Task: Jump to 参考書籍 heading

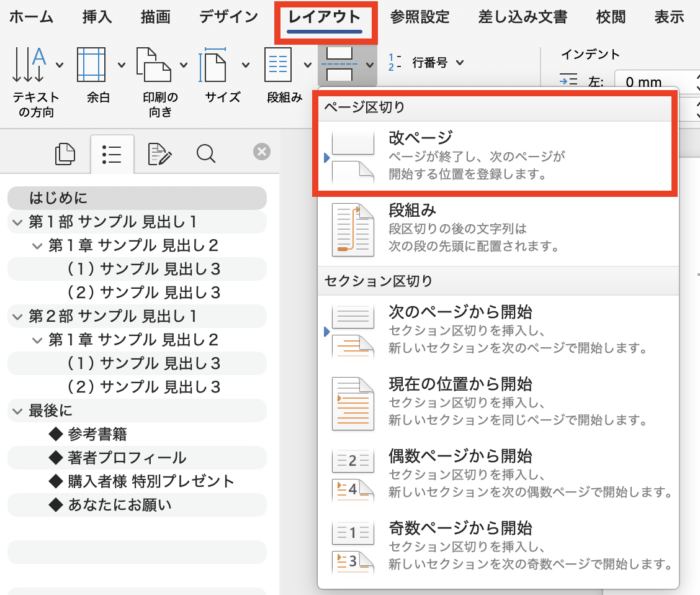Action: (138, 434)
